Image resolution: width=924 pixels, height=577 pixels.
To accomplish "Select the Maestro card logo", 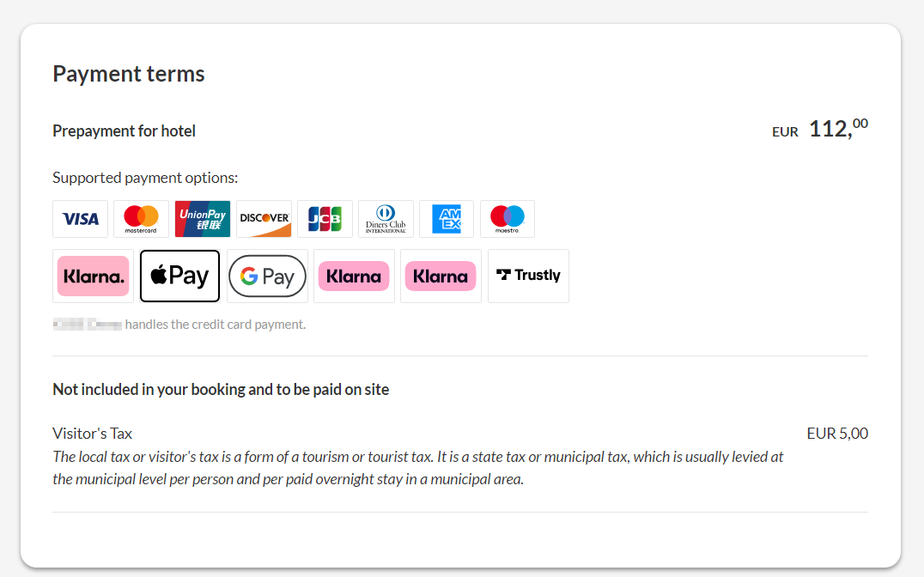I will [x=508, y=219].
